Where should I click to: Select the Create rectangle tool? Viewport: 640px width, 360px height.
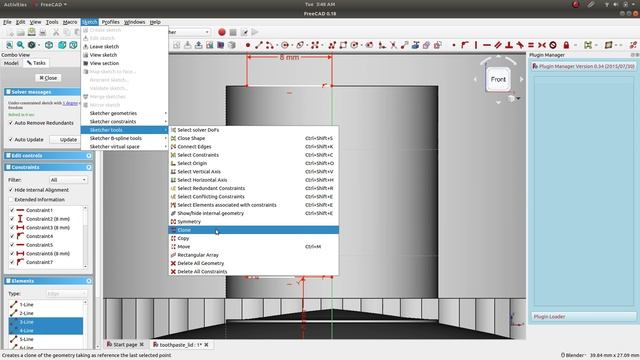point(343,45)
